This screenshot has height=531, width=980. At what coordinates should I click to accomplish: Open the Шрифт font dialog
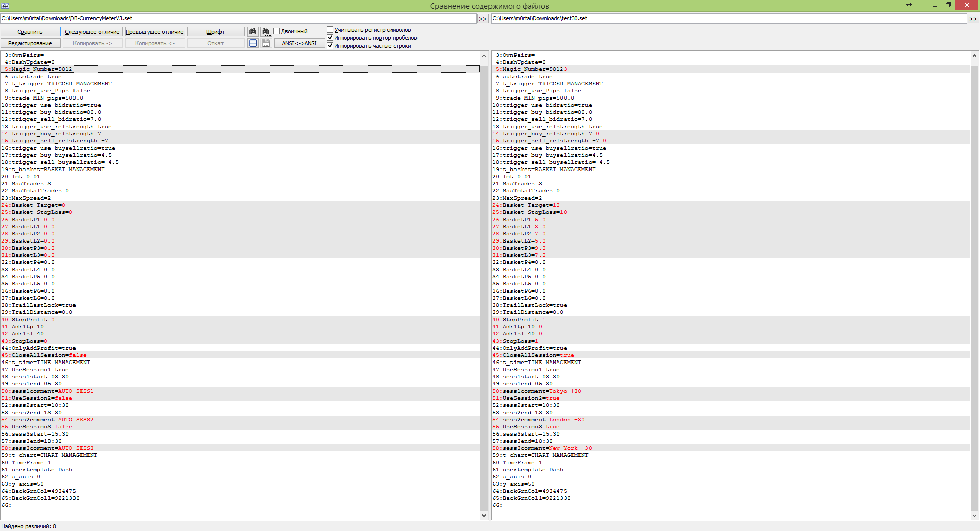[215, 32]
